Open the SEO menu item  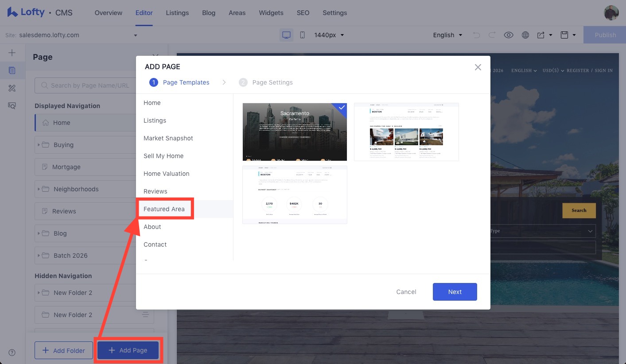point(303,13)
